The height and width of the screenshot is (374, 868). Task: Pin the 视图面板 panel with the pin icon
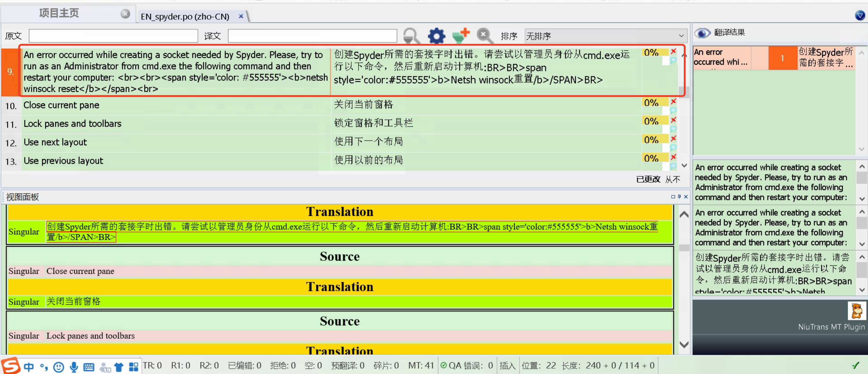tap(679, 197)
